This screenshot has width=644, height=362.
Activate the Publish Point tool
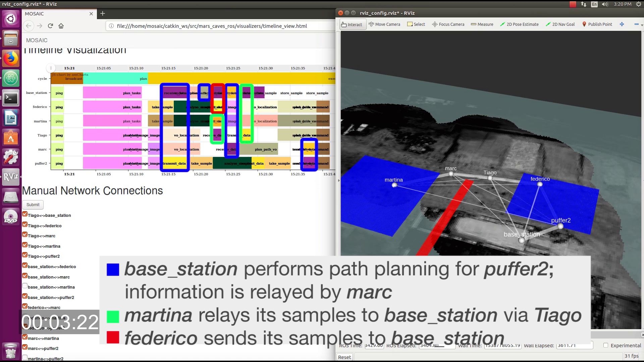point(597,24)
